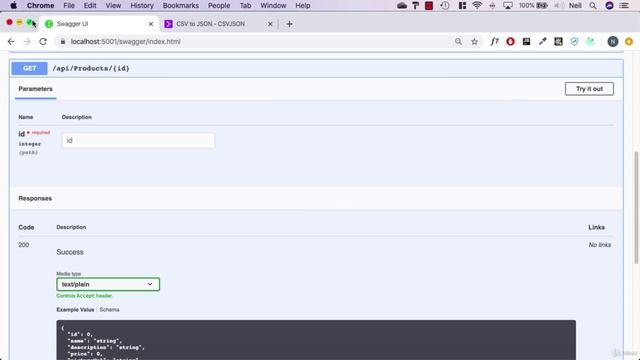Collapse the GET /api/Products/{id} operation
This screenshot has height=360, width=640.
pos(316,68)
